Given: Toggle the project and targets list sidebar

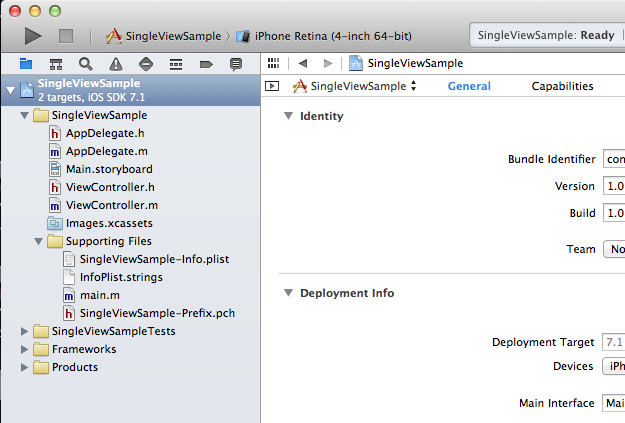Looking at the screenshot, I should coord(272,86).
